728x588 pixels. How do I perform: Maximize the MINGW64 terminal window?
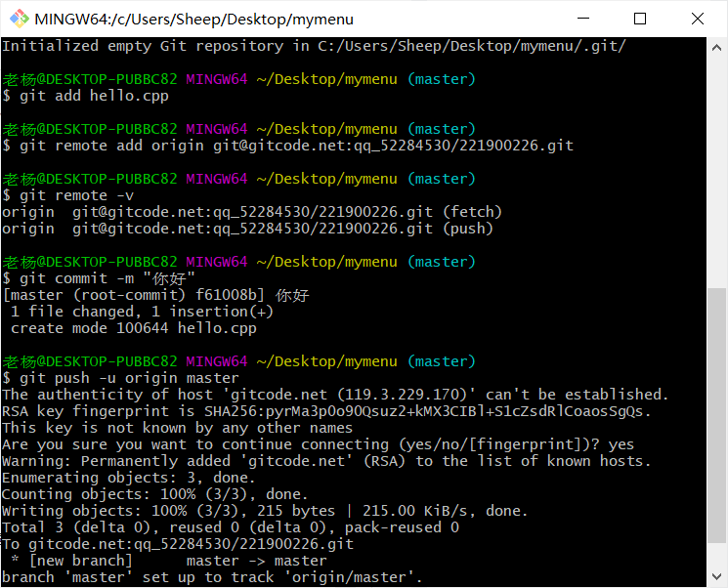point(640,19)
